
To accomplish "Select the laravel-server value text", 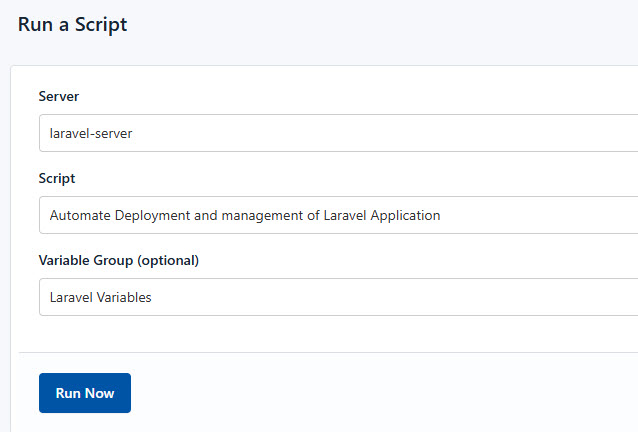I will [91, 133].
